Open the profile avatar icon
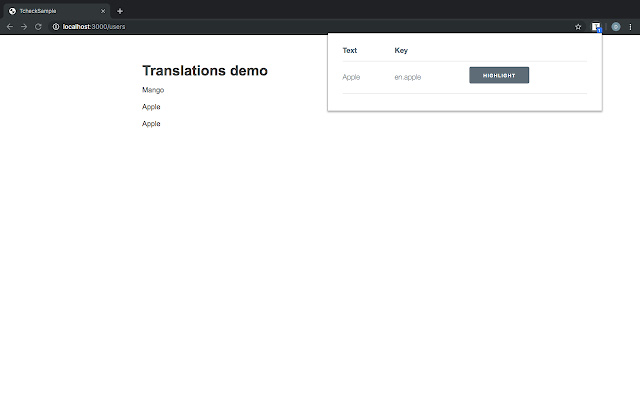This screenshot has height=400, width=640. coord(616,27)
